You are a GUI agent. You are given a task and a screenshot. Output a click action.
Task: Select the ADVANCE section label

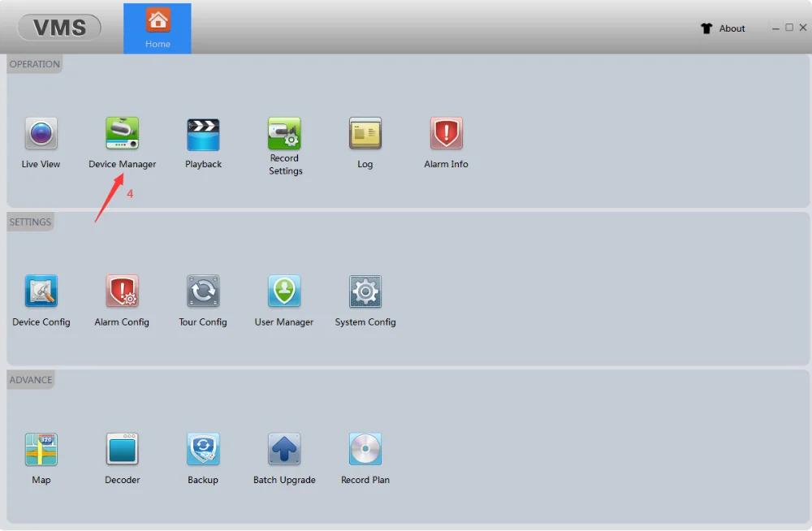click(x=31, y=380)
